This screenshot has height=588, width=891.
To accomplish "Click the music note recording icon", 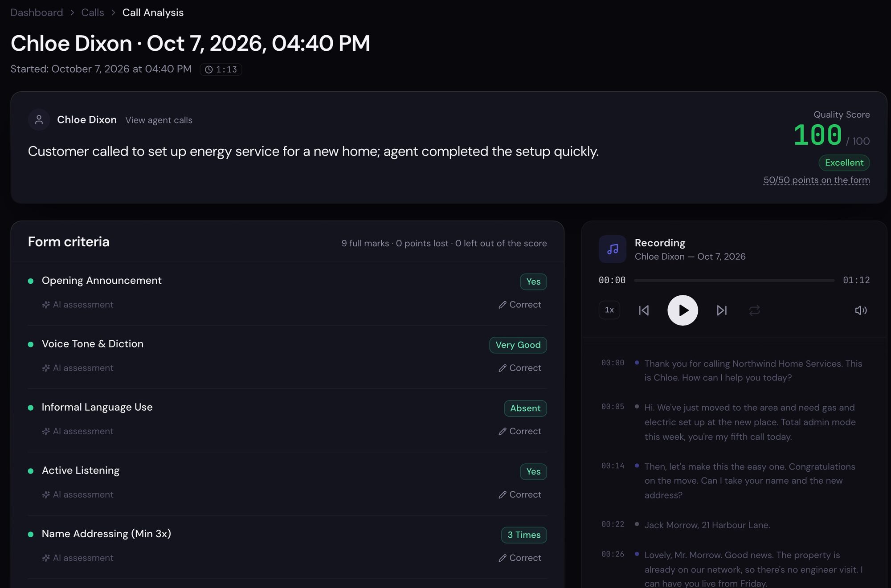I will (612, 249).
